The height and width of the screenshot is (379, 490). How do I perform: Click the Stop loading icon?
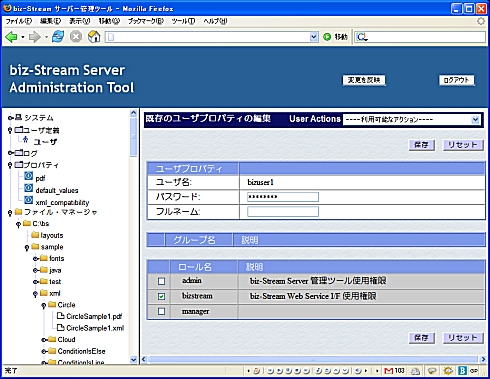click(76, 36)
